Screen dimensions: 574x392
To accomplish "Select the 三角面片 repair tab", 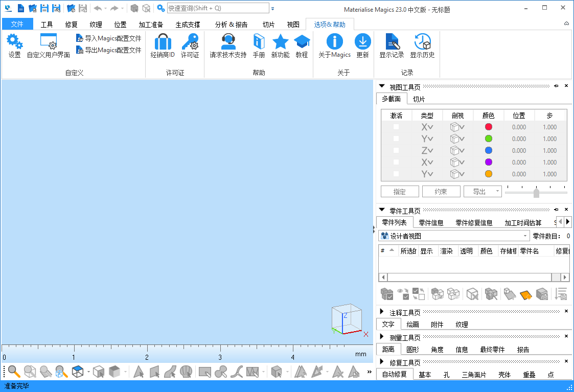I will point(474,375).
